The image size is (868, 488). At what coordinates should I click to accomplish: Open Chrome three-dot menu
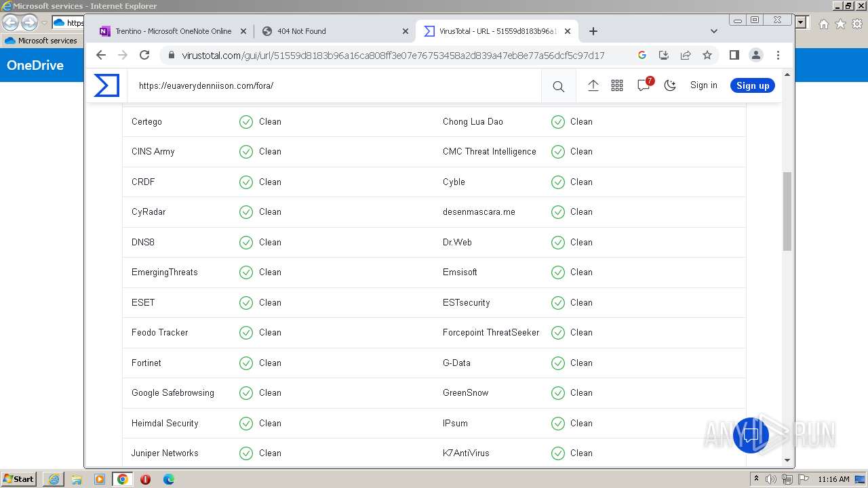coord(778,55)
